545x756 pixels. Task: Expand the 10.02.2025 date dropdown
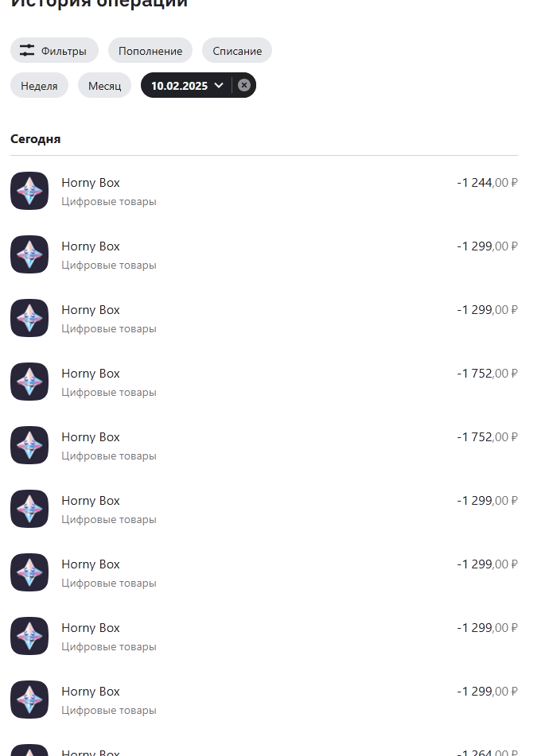(187, 85)
